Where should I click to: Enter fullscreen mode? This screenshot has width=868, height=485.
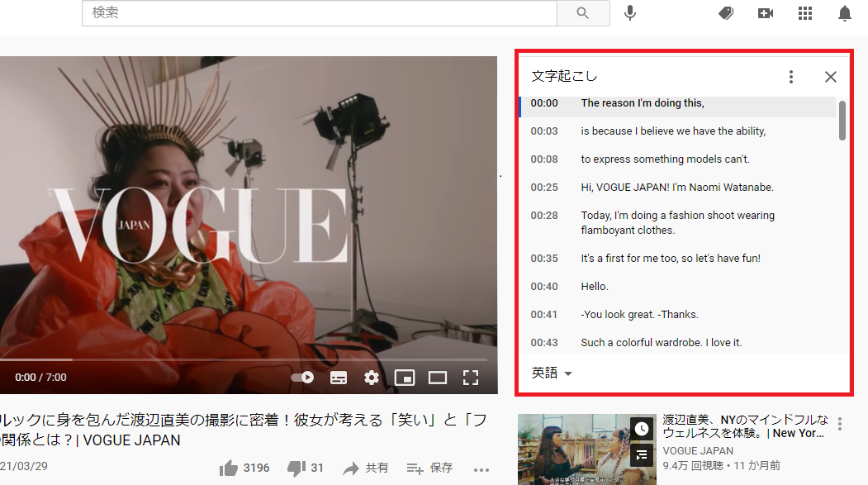[x=471, y=378]
